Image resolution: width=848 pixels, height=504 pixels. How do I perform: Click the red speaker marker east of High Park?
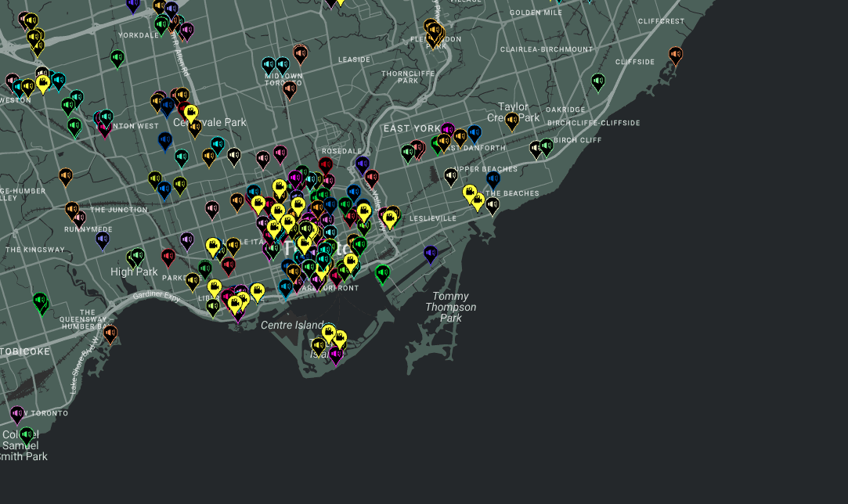[168, 256]
